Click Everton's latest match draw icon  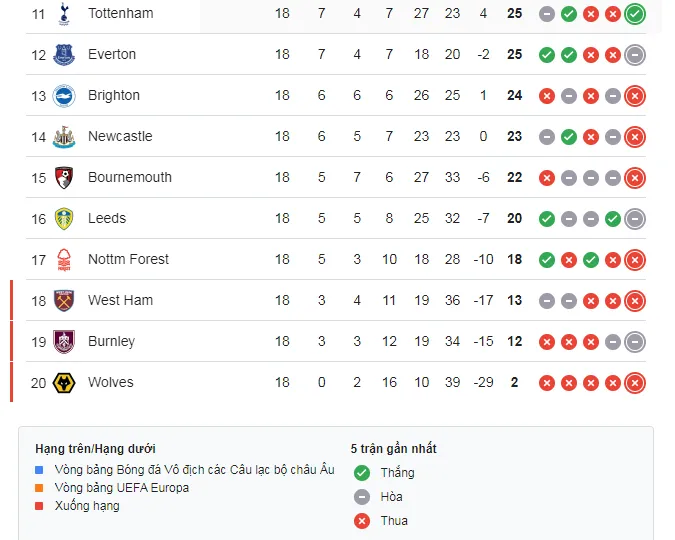click(634, 55)
